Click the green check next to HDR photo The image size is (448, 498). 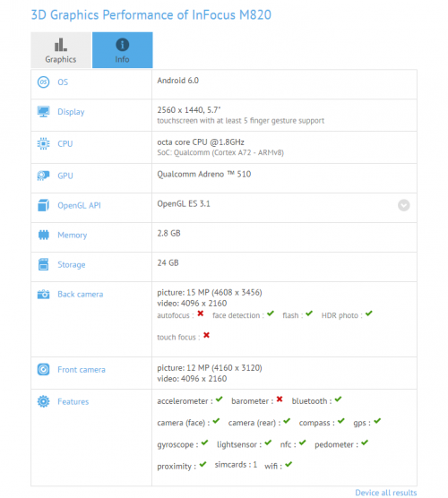coord(368,313)
